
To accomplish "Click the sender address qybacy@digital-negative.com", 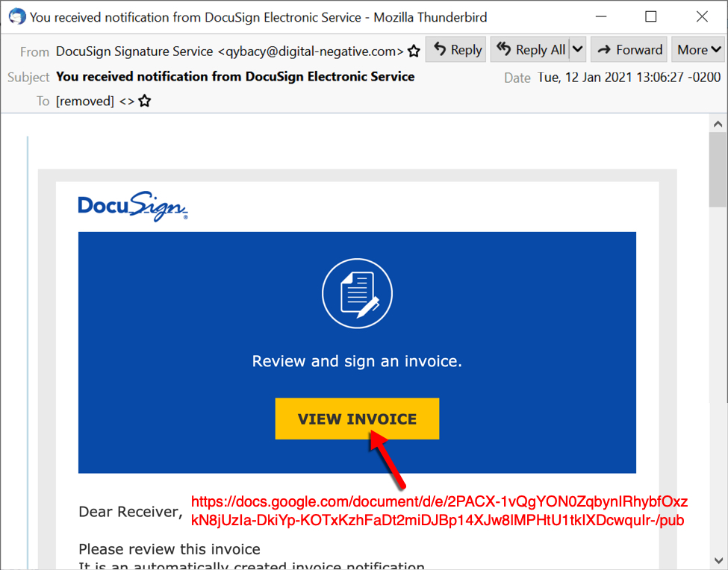I will click(x=311, y=51).
